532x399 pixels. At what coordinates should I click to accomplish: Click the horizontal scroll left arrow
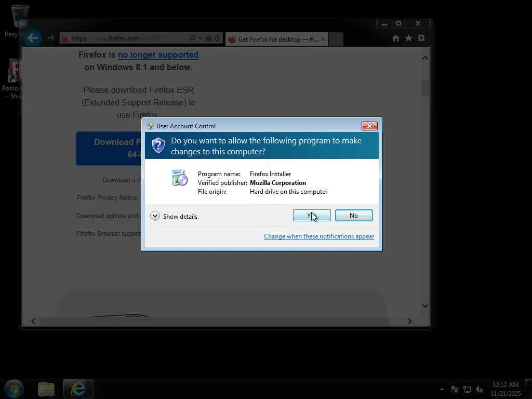click(33, 321)
